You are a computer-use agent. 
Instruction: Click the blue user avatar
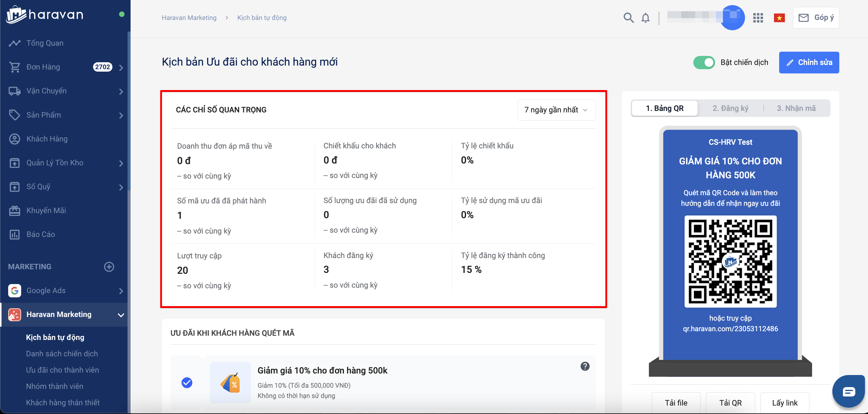[732, 18]
